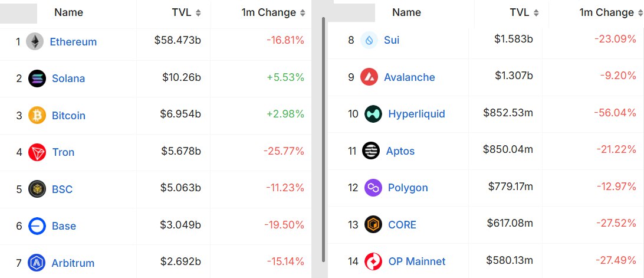The image size is (644, 278).
Task: Click the Aptos logo icon
Action: pyautogui.click(x=371, y=151)
